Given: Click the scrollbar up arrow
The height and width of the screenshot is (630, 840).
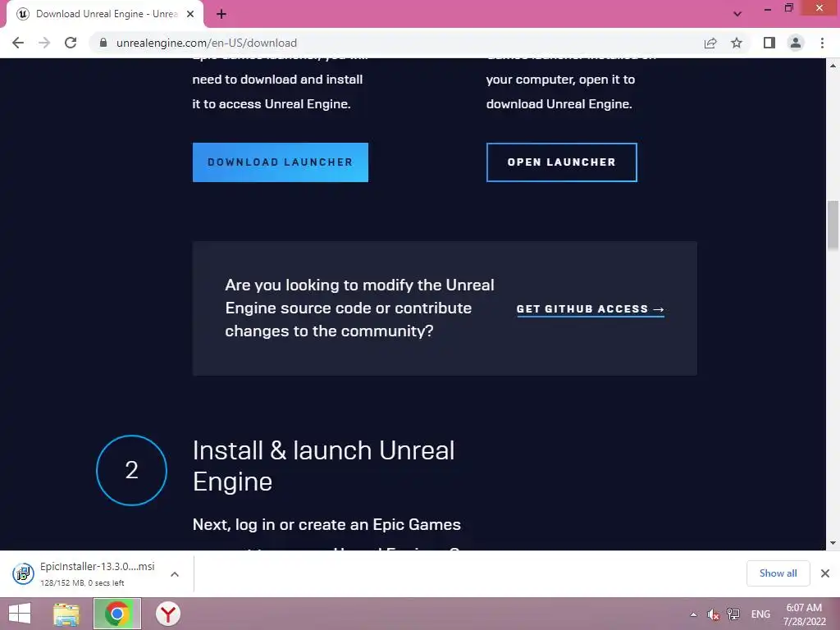Looking at the screenshot, I should [x=833, y=66].
